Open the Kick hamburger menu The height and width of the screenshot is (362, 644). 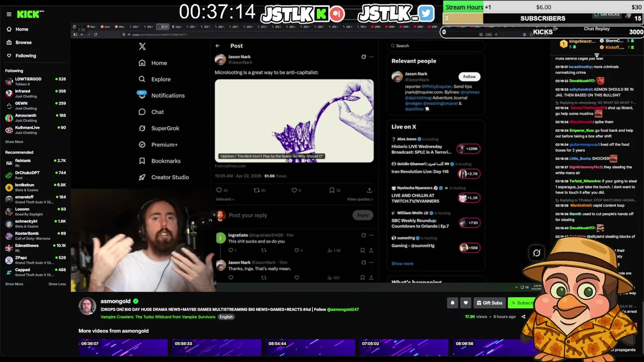pos(9,14)
